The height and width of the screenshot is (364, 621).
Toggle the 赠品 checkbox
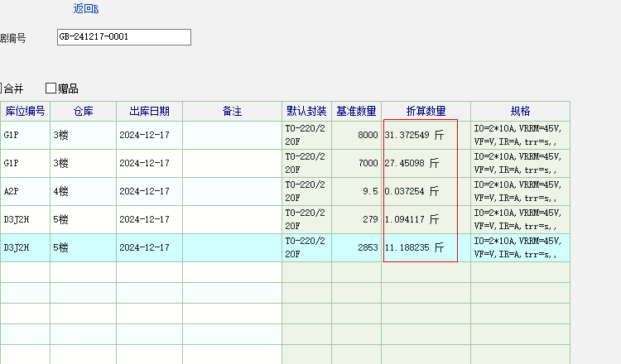(x=51, y=89)
